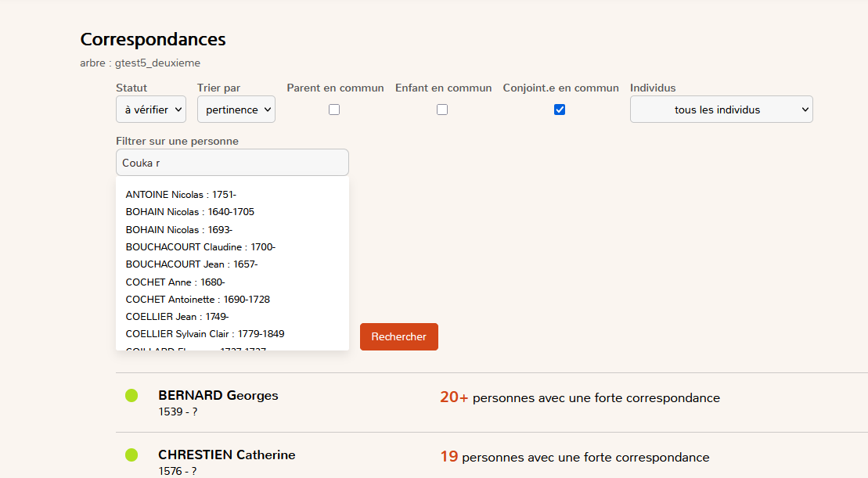The height and width of the screenshot is (478, 868).
Task: Select COCHET Anne 1680 from list
Action: coord(175,282)
